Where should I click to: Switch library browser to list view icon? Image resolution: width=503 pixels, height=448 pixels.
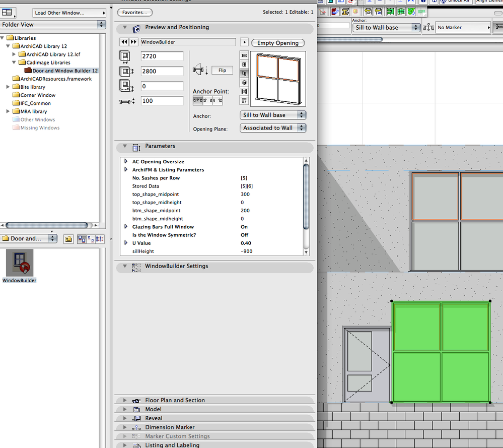tap(99, 239)
